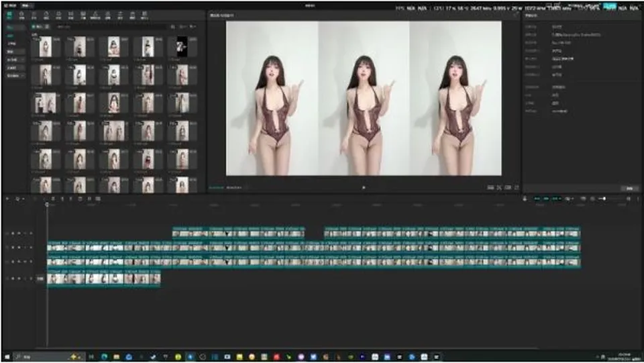Mute the main bottom track

25,279
